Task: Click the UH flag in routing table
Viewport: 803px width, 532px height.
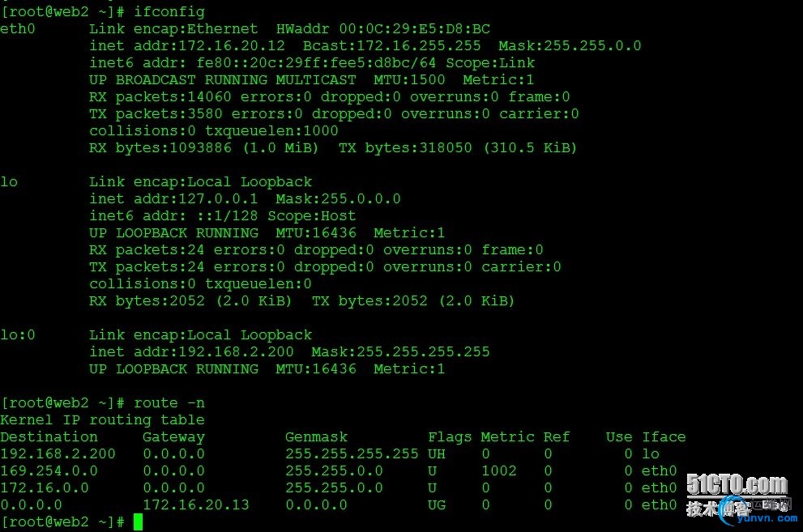Action: [436, 453]
